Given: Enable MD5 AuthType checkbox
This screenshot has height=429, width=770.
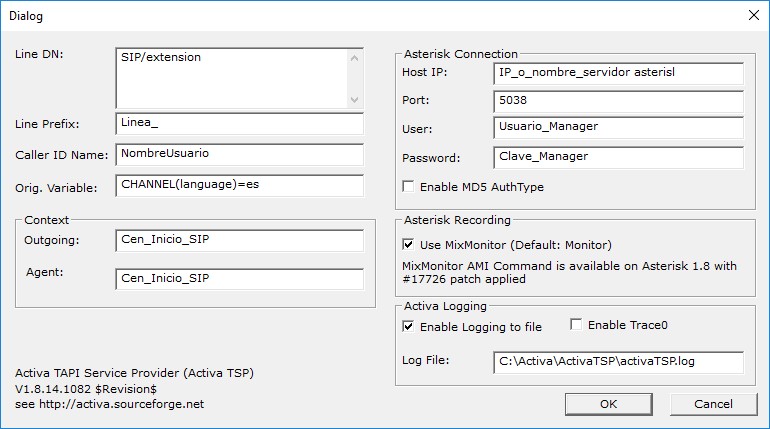Looking at the screenshot, I should point(408,187).
